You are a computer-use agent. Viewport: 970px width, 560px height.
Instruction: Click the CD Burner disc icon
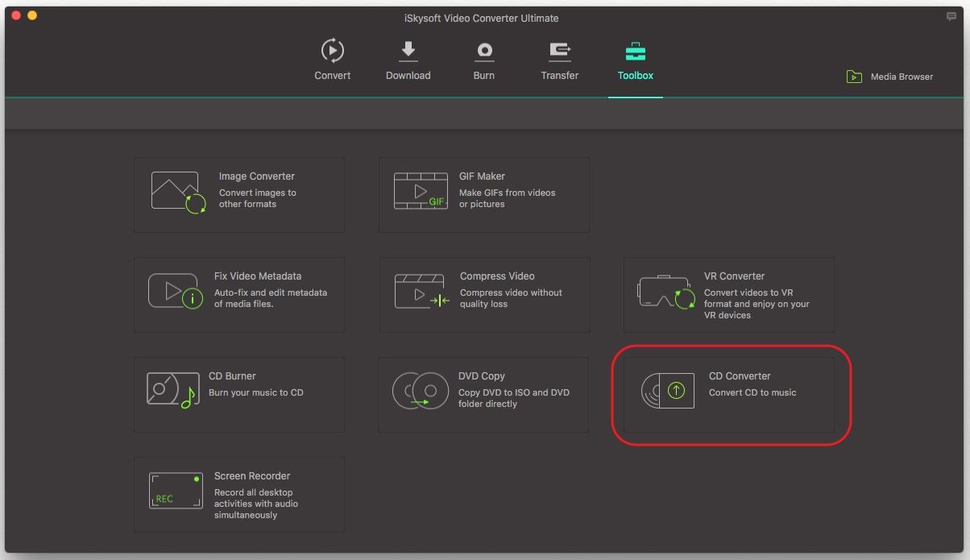coord(172,391)
